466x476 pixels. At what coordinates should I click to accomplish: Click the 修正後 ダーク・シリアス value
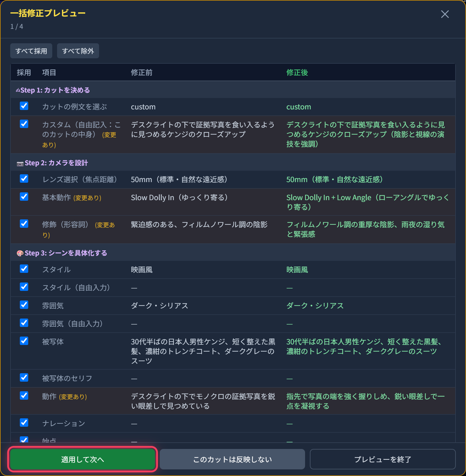point(315,306)
